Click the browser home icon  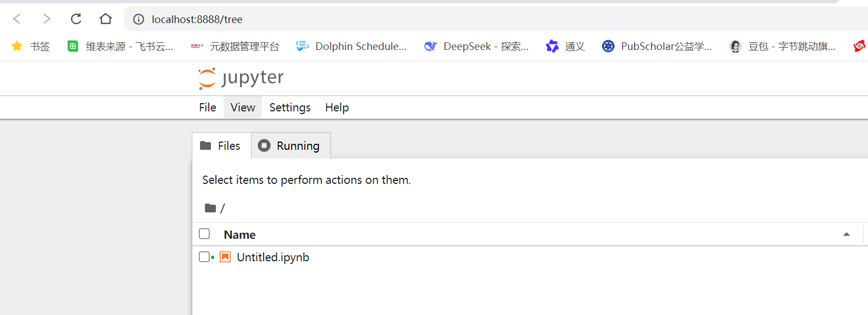click(106, 19)
